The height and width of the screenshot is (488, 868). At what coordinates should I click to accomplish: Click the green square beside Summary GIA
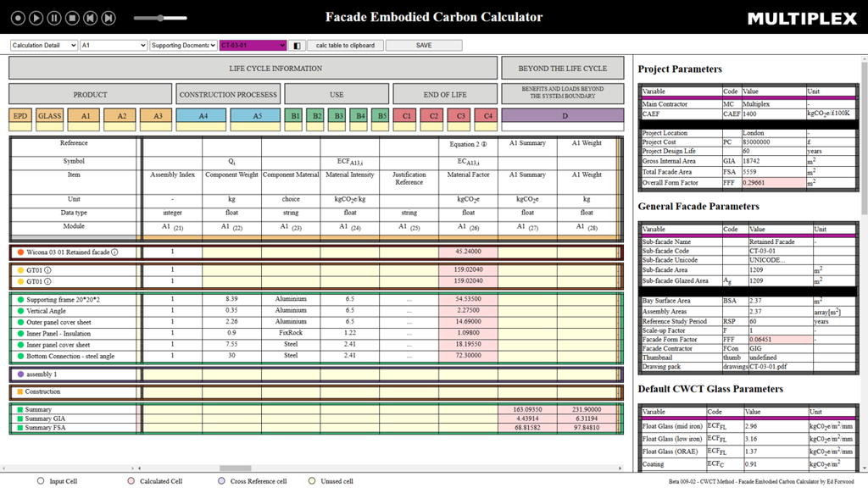(x=20, y=419)
